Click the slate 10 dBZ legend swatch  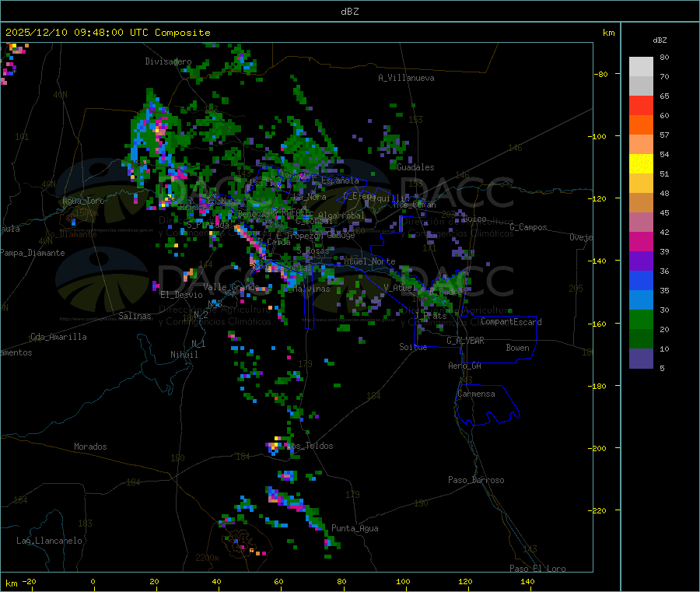(641, 358)
